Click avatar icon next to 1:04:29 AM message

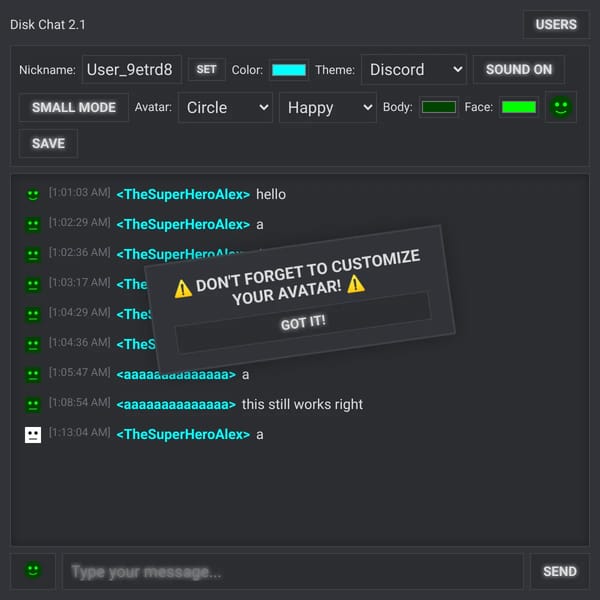[33, 315]
